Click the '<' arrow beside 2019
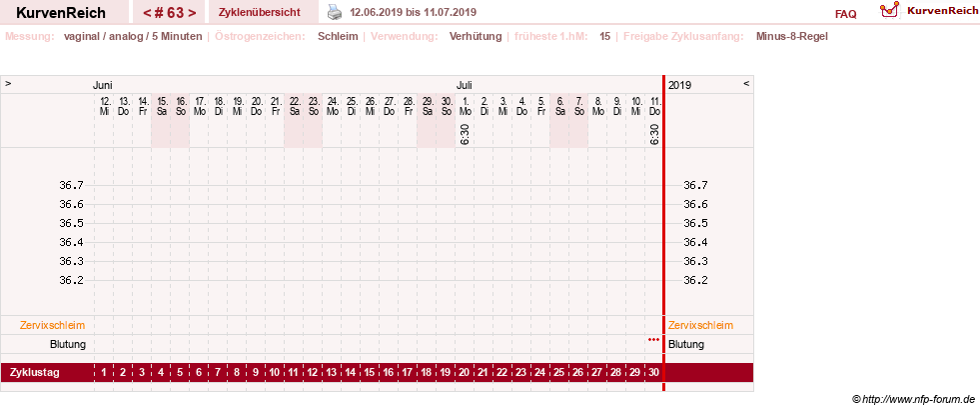 (x=745, y=83)
